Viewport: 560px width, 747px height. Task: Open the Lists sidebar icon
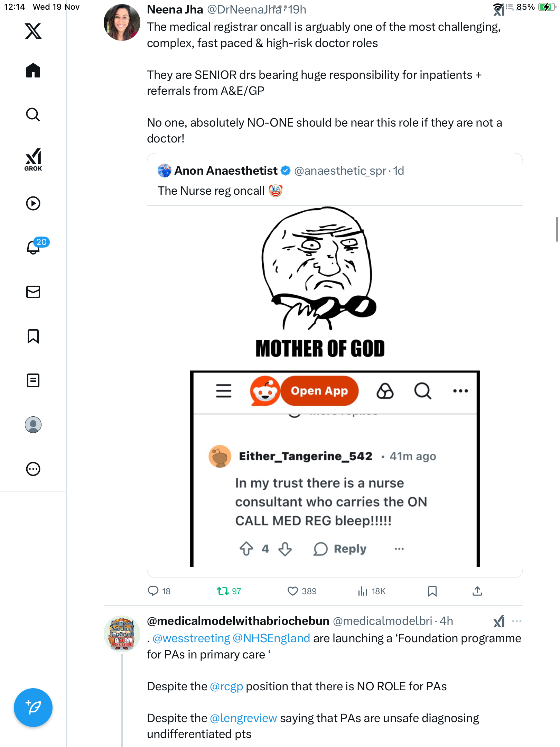coord(33,380)
